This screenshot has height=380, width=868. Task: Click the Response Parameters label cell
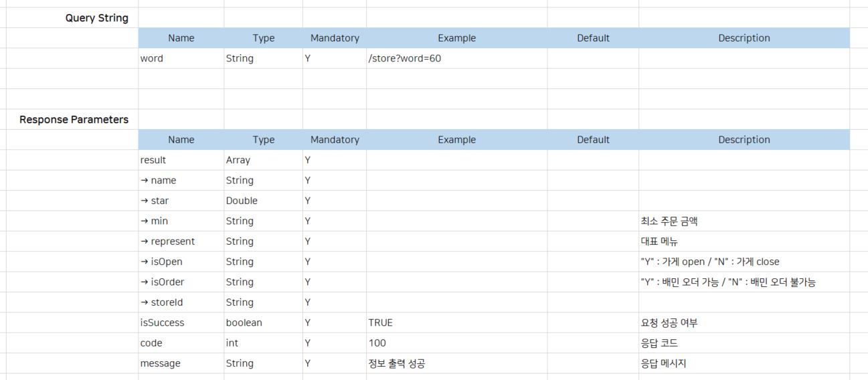(74, 120)
